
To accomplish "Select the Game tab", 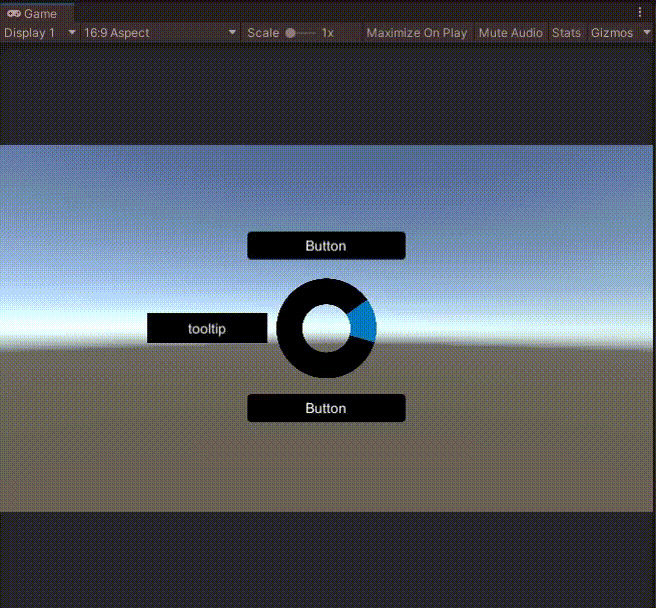I will click(37, 13).
